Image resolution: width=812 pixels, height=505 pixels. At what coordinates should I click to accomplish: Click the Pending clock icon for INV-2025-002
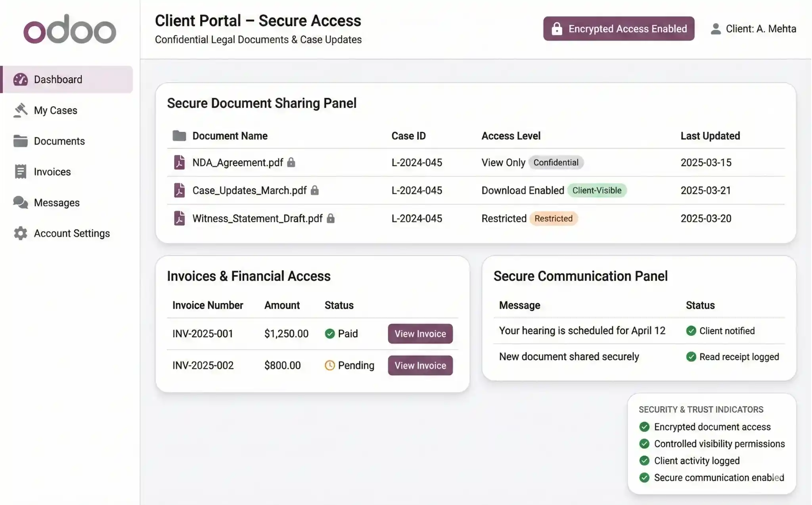[x=329, y=365]
